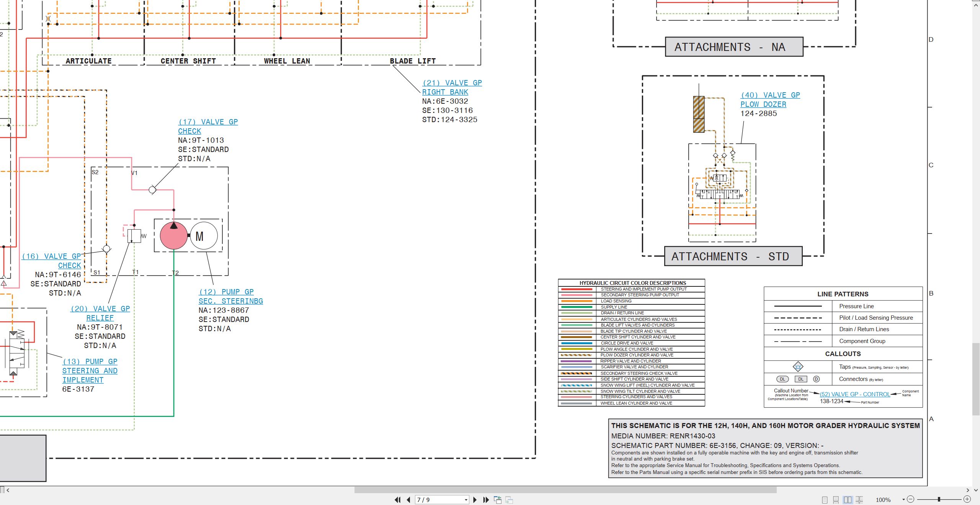Open (16) VALVE GP CHECK link
980x505 pixels.
point(51,261)
